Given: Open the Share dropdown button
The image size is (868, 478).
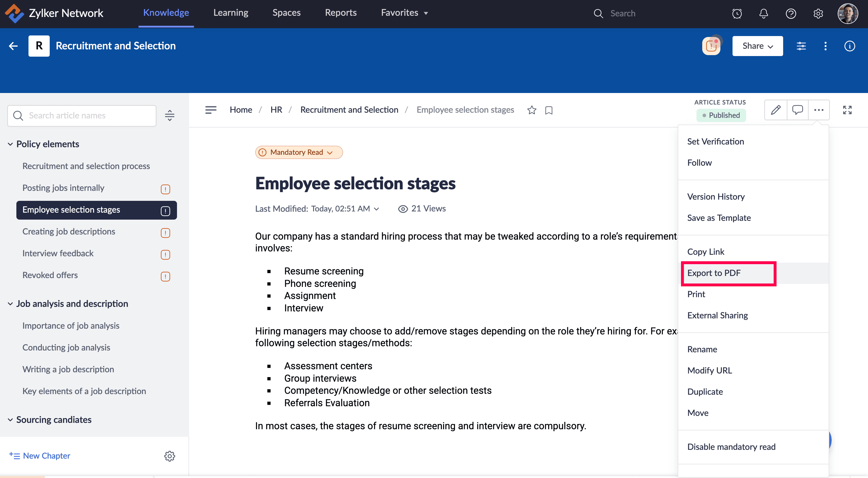Looking at the screenshot, I should coord(757,46).
